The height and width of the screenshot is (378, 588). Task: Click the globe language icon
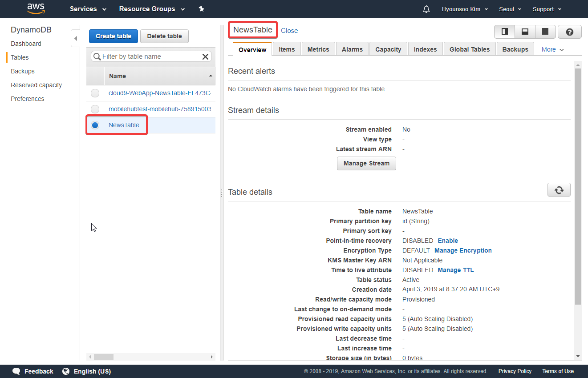[x=66, y=371]
